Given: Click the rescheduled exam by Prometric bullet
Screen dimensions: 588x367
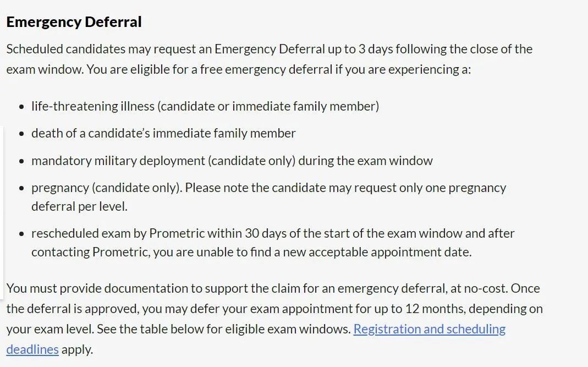Looking at the screenshot, I should [x=273, y=243].
